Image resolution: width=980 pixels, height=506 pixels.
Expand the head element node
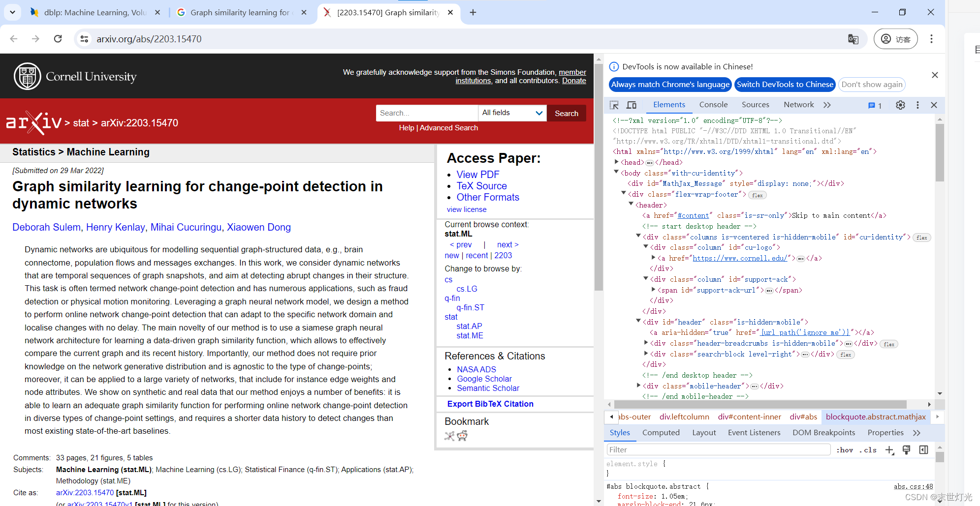coord(616,162)
